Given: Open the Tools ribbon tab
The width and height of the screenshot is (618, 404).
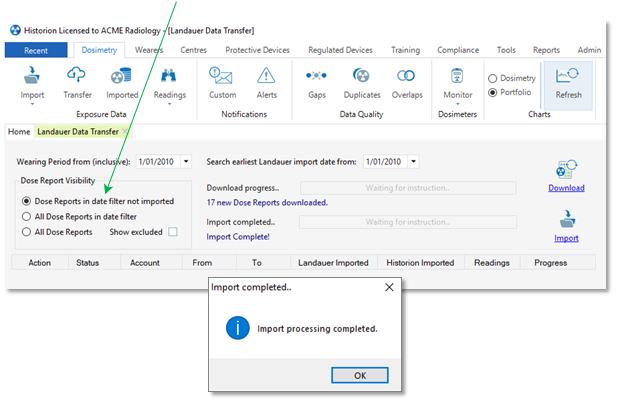Looking at the screenshot, I should (x=506, y=50).
